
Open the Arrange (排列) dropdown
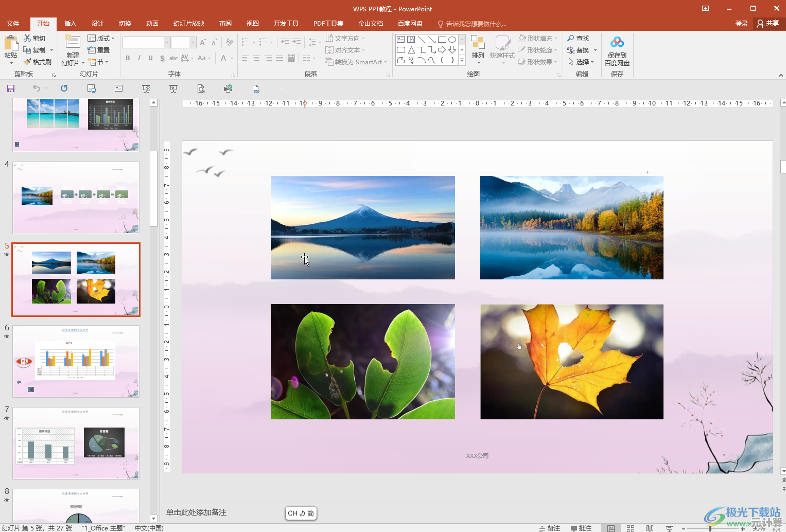[x=478, y=50]
